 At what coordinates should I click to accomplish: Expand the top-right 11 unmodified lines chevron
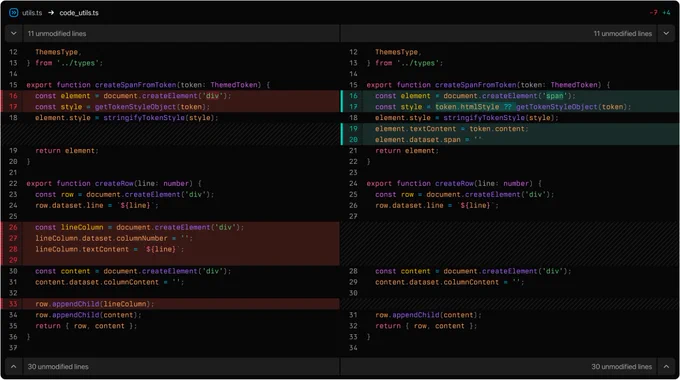666,33
